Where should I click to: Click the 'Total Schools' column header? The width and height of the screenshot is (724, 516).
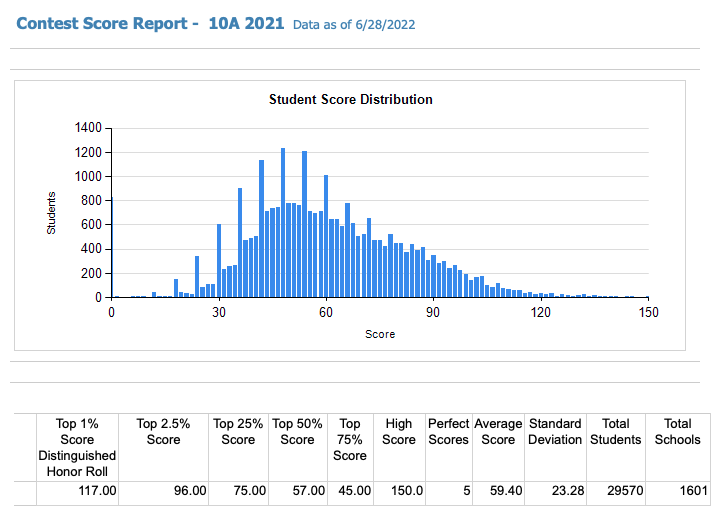pyautogui.click(x=677, y=447)
